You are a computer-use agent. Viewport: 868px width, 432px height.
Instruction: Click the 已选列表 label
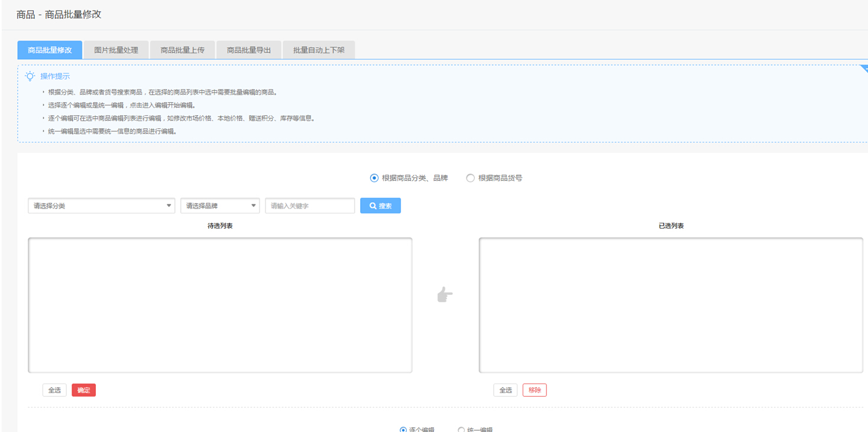671,226
